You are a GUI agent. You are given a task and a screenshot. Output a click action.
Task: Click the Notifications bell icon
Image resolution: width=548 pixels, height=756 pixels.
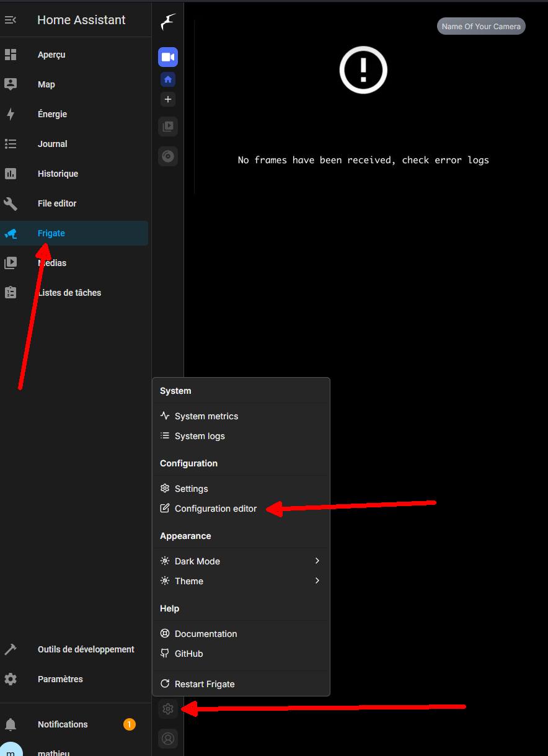(x=11, y=724)
